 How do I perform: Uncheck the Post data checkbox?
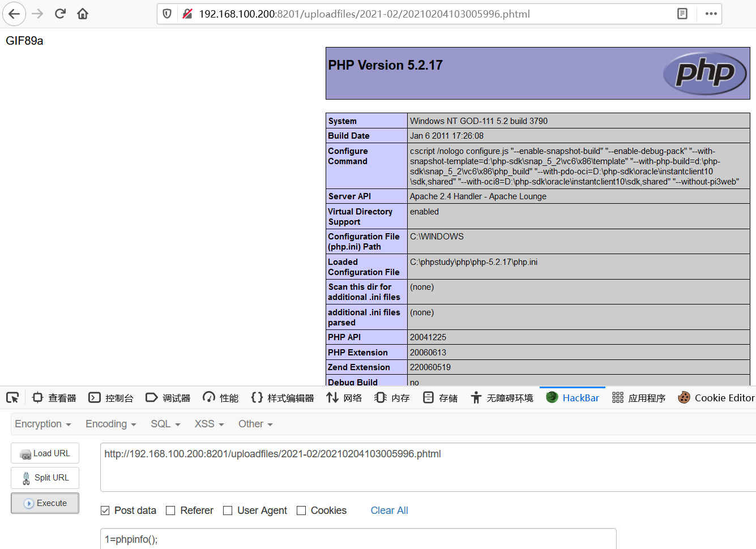(x=105, y=511)
